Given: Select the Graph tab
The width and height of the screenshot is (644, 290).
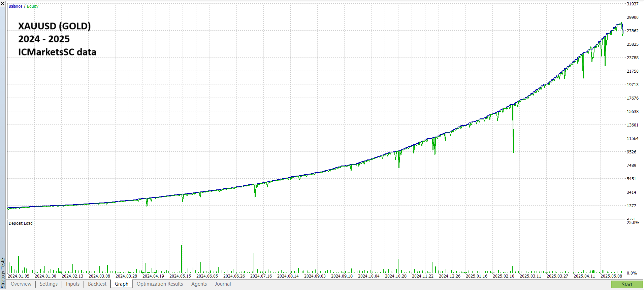Looking at the screenshot, I should click(122, 284).
